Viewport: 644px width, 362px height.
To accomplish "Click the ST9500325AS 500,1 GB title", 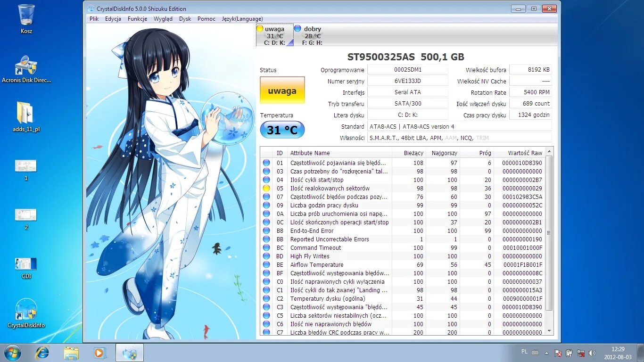I will pyautogui.click(x=405, y=57).
